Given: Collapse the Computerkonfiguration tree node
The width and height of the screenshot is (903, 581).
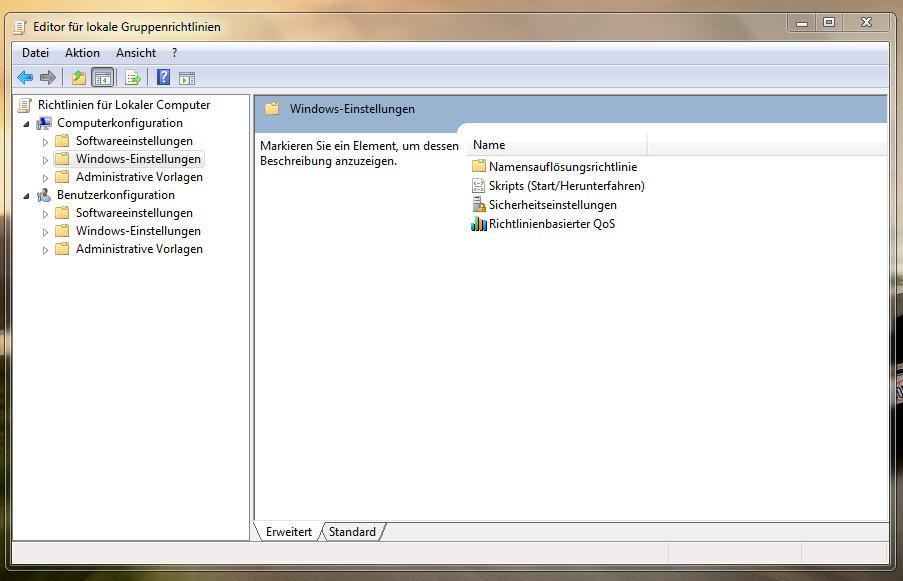Looking at the screenshot, I should (26, 124).
